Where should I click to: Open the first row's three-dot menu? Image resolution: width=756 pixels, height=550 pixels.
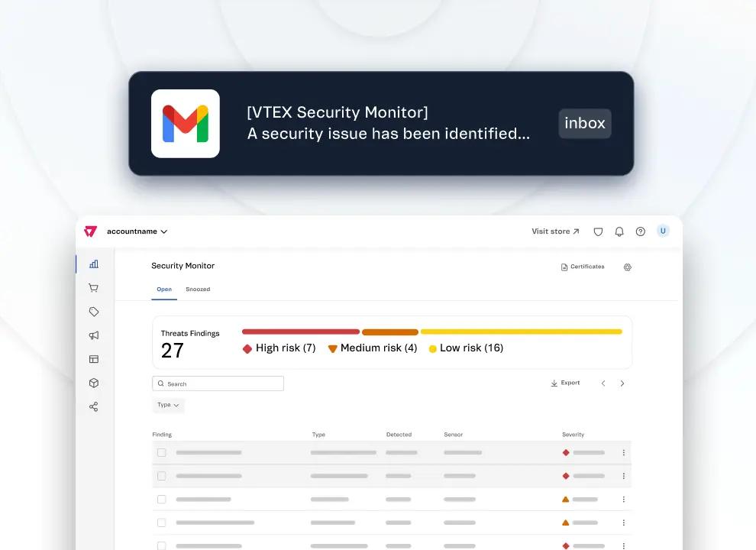(x=623, y=452)
